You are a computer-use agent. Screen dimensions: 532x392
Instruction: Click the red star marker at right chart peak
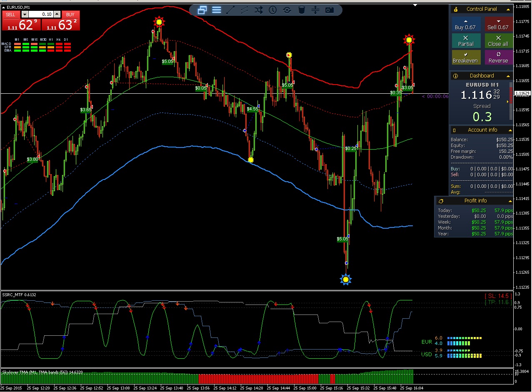(x=409, y=40)
